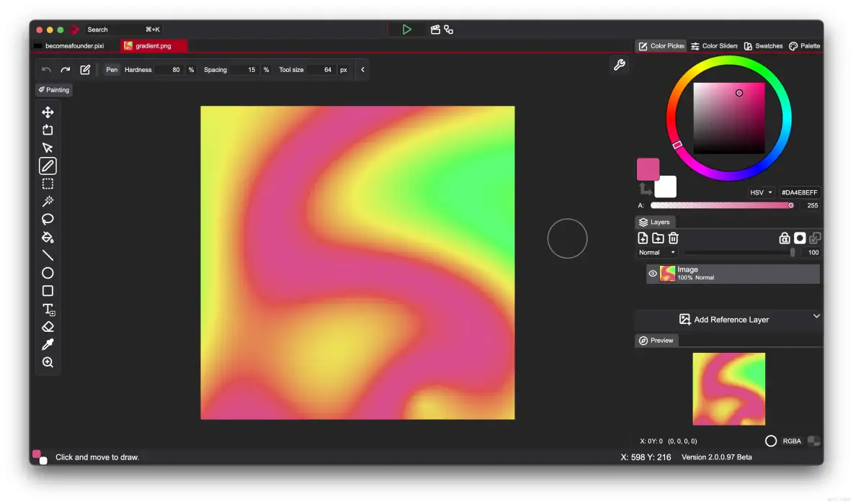Screen dimensions: 853x504
Task: Select the Ellipse tool
Action: pyautogui.click(x=48, y=273)
